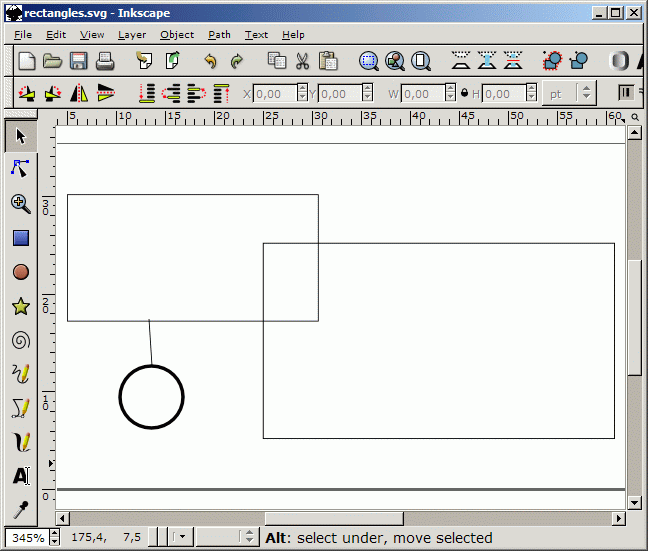Open the Path menu

tap(219, 35)
